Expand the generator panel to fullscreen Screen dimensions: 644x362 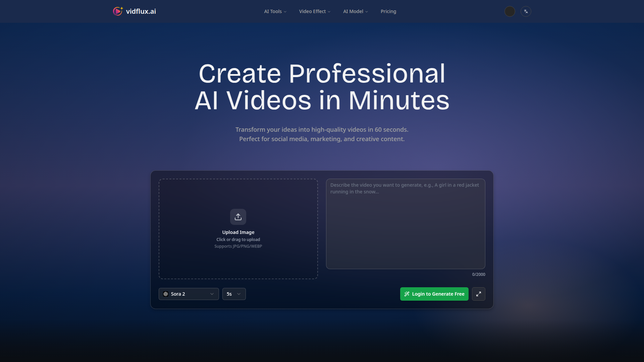[478, 294]
